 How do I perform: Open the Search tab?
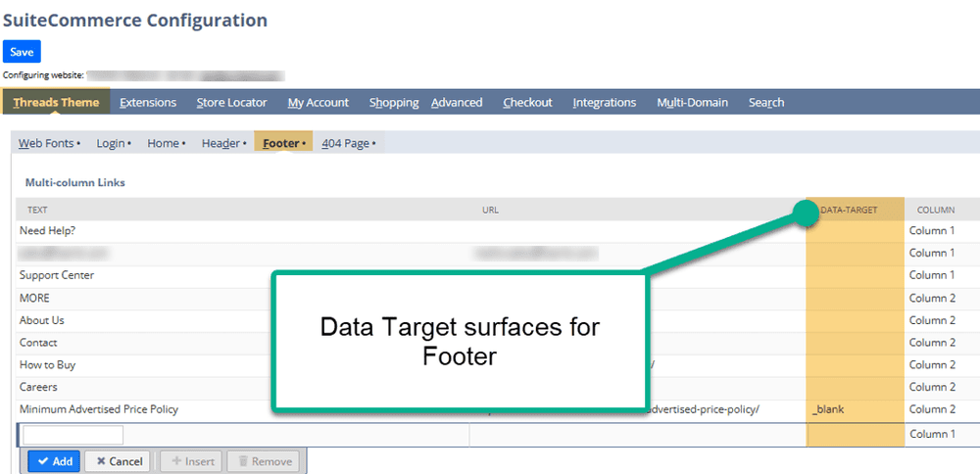[x=766, y=103]
